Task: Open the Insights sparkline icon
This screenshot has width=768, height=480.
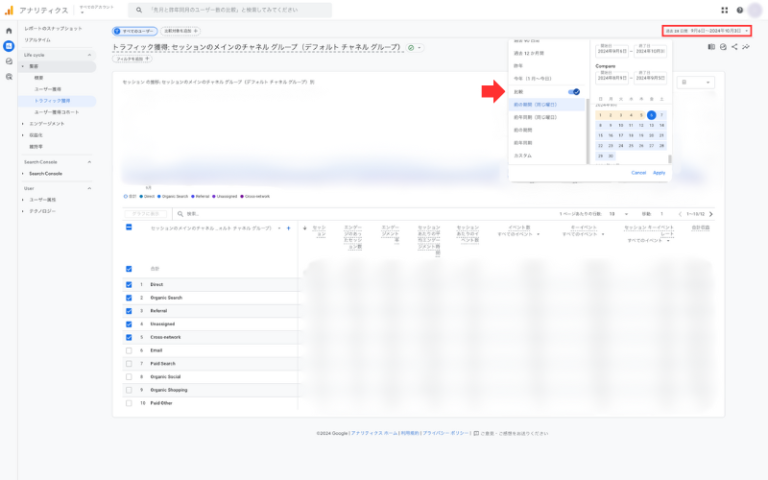Action: tap(746, 46)
